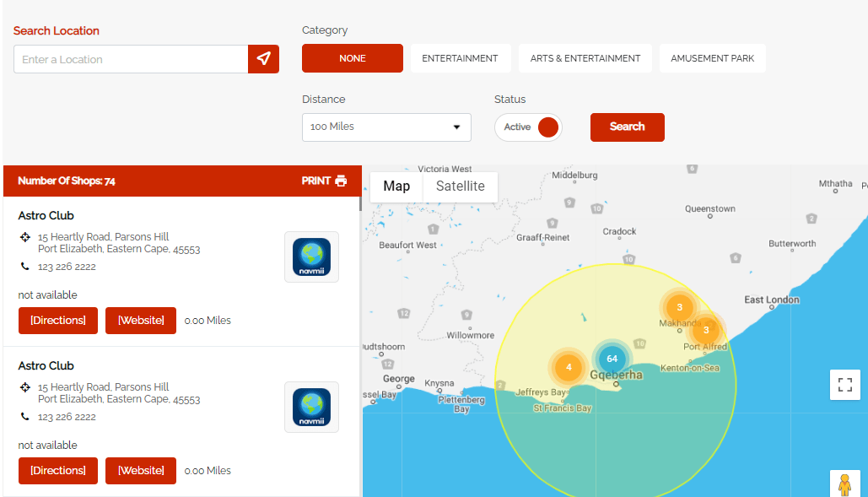868x497 pixels.
Task: Click the orange cluster 3 near Port Alfred
Action: coord(706,330)
